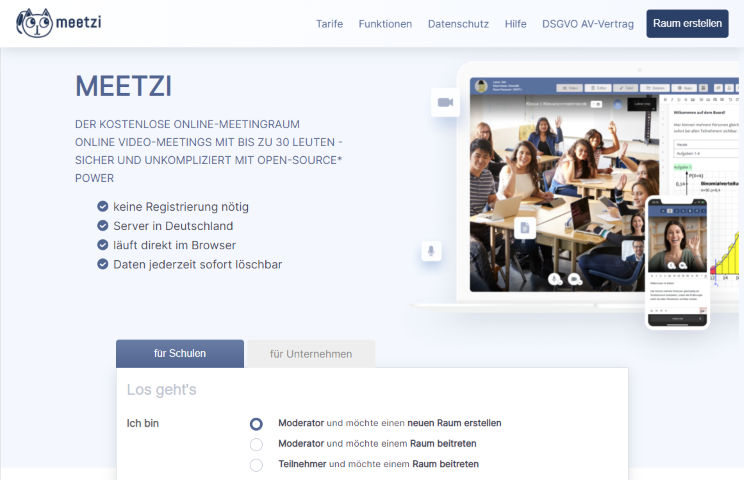The height and width of the screenshot is (480, 744).
Task: Click the text Daten jederzeit sofort löschbar
Action: (198, 264)
